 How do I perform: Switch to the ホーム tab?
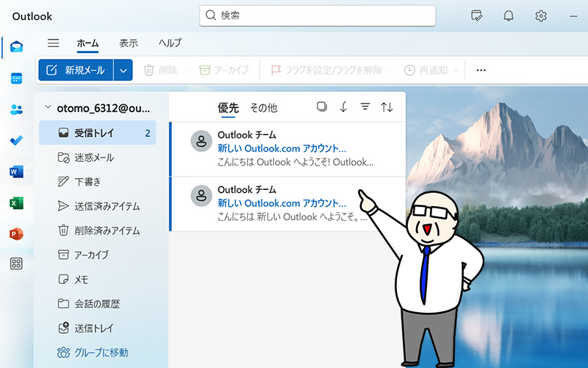click(87, 43)
